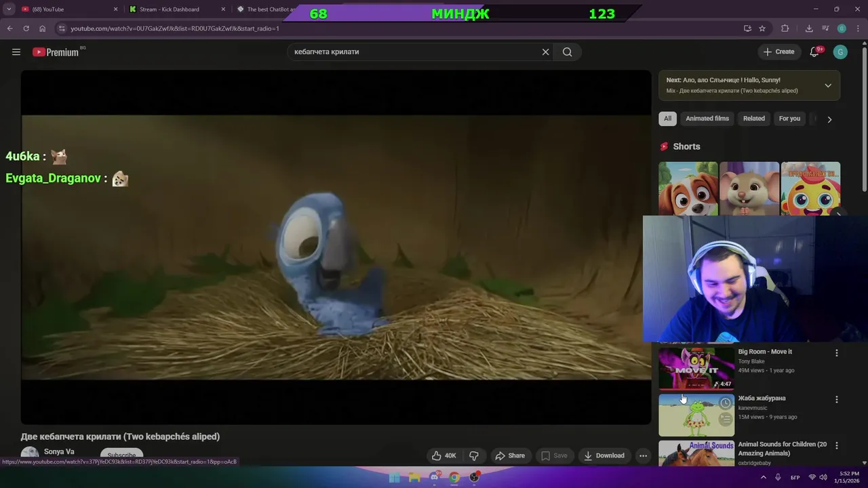Bookmark this page with the star
The height and width of the screenshot is (488, 868).
tap(762, 28)
